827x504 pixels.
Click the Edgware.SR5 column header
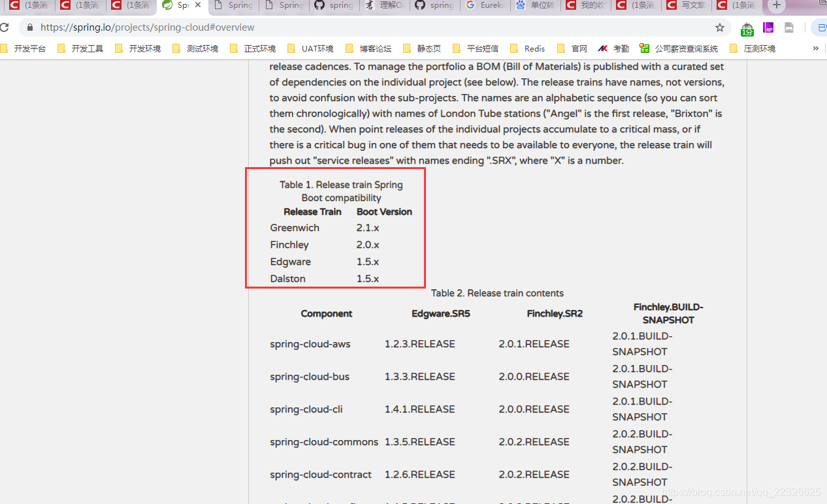(441, 313)
